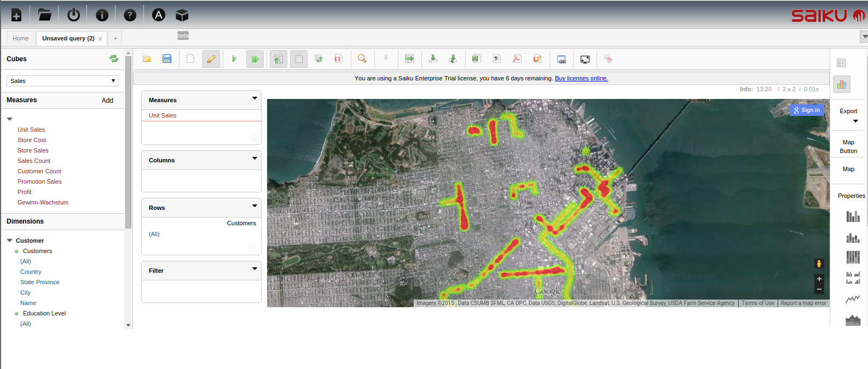Click the show MDX red brackets icon
Screen dimensions: 868x369
(x=338, y=59)
